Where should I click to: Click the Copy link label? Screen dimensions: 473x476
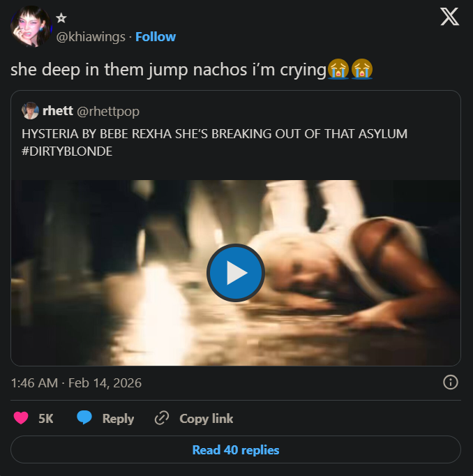(x=207, y=419)
